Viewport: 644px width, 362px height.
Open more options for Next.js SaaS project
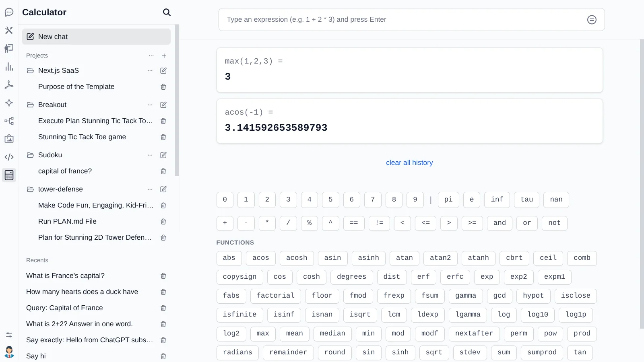(150, 71)
